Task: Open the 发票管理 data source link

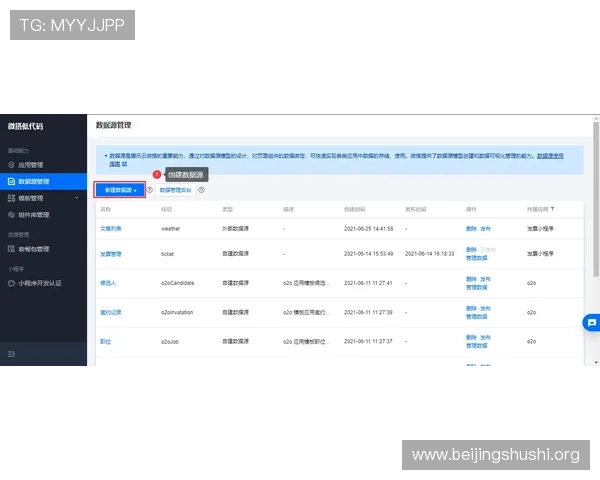Action: [x=111, y=254]
